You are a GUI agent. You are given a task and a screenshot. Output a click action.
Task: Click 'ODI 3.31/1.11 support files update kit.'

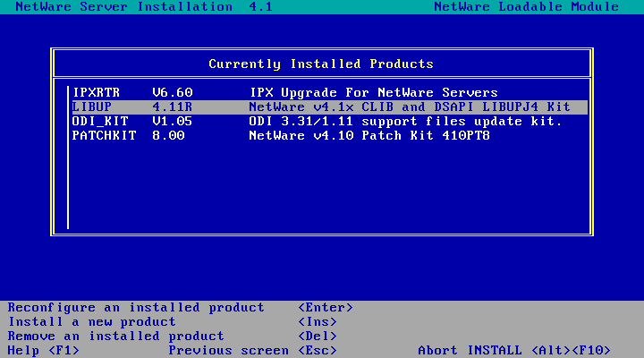[405, 121]
